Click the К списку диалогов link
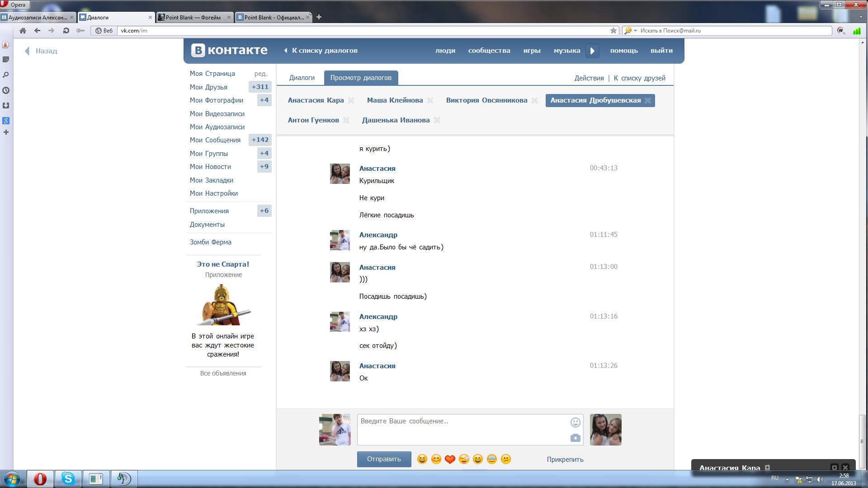This screenshot has width=868, height=488. (x=321, y=51)
